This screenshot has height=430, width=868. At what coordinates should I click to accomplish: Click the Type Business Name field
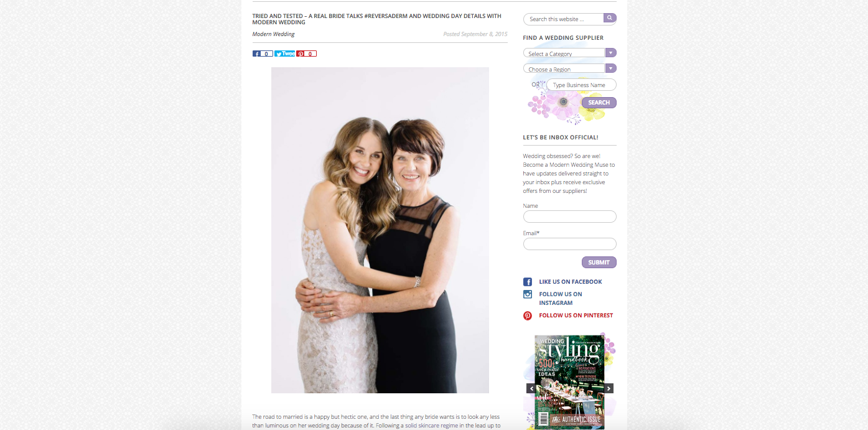[581, 85]
